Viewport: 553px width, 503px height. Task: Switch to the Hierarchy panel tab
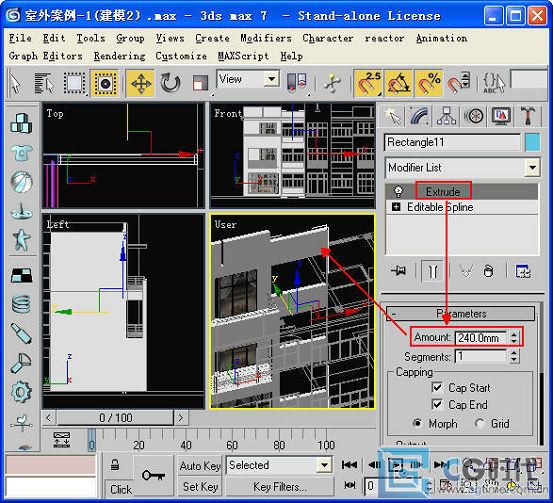(x=446, y=116)
